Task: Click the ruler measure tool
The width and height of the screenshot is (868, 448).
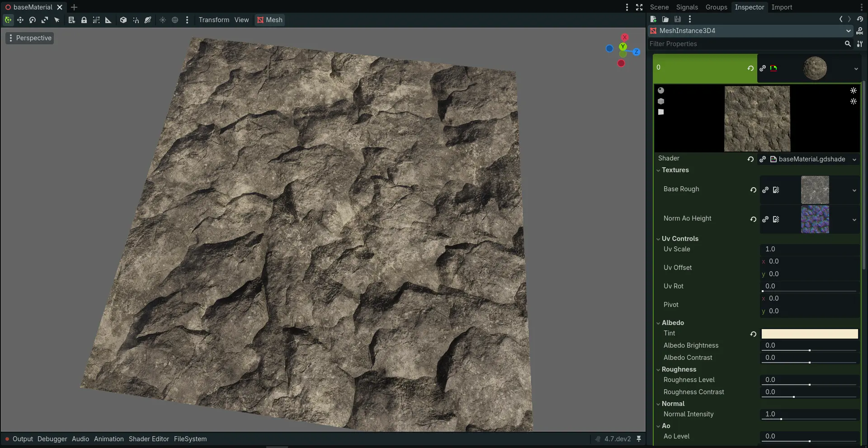Action: (x=108, y=20)
